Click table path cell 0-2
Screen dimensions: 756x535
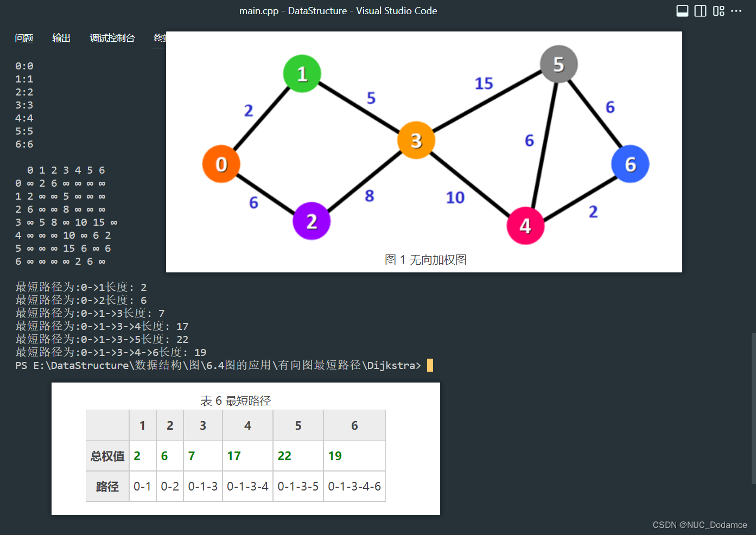click(170, 486)
